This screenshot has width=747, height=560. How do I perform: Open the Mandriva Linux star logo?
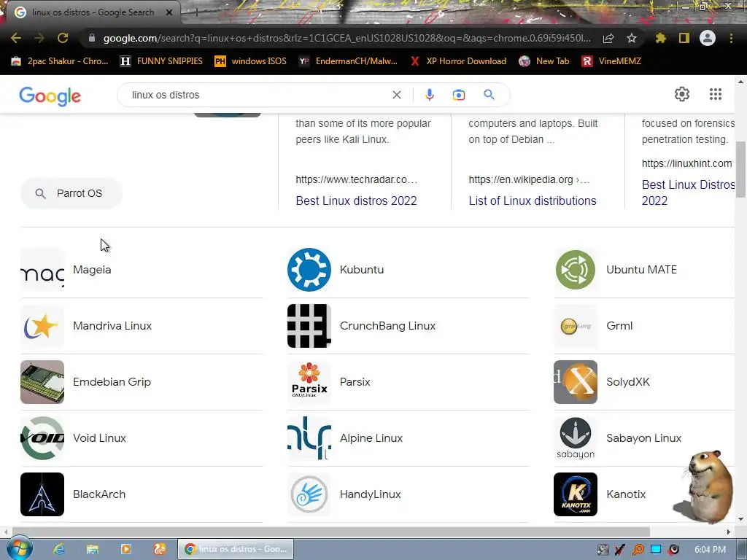[x=42, y=326]
